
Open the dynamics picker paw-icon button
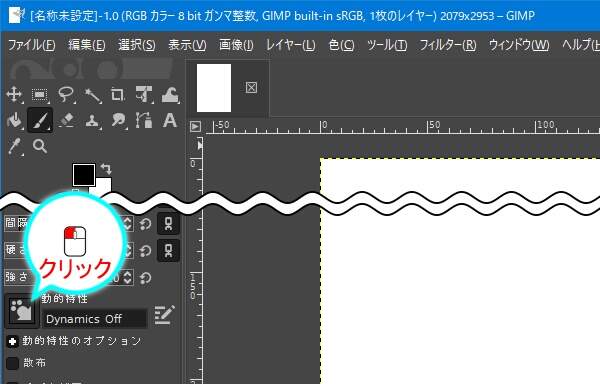pyautogui.click(x=21, y=311)
